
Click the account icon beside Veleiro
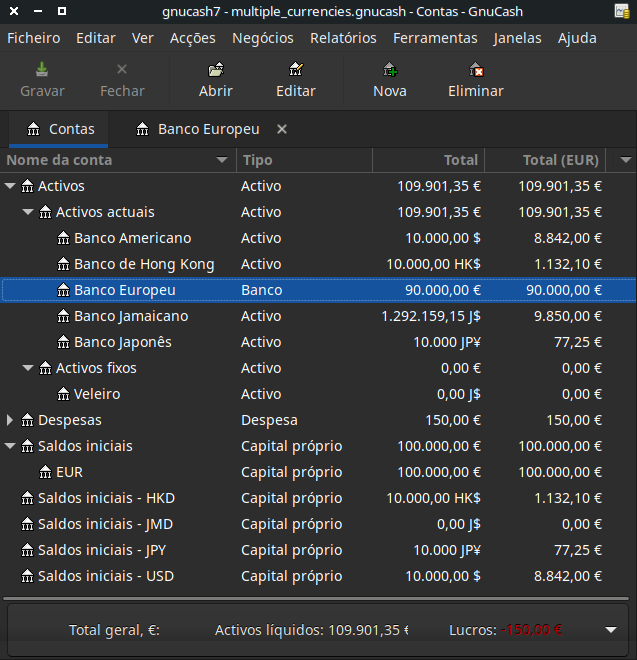coord(63,394)
